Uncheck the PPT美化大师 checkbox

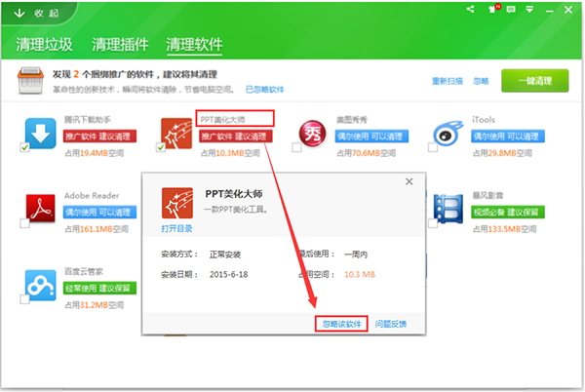click(x=161, y=148)
